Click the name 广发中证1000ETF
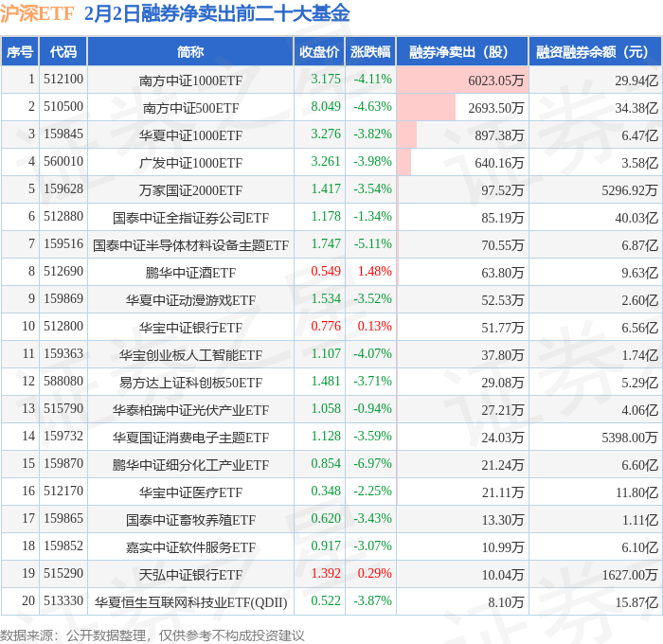Image resolution: width=663 pixels, height=644 pixels. tap(190, 163)
